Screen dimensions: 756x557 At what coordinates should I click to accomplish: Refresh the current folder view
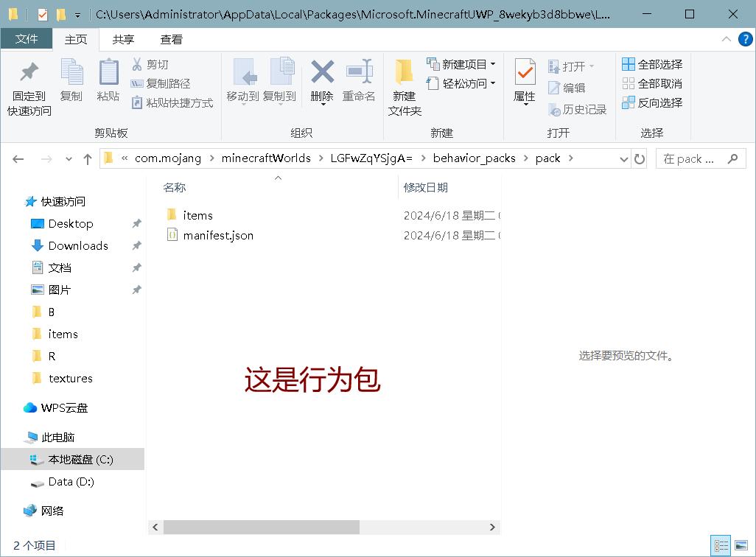[640, 158]
